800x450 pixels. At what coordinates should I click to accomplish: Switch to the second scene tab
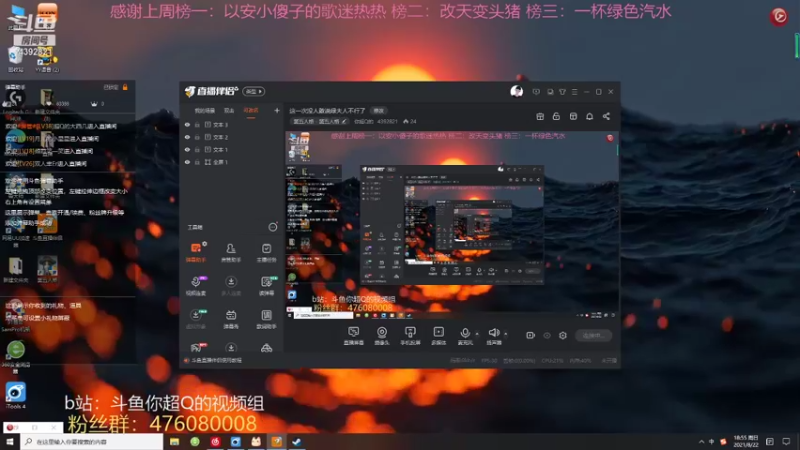[x=229, y=111]
